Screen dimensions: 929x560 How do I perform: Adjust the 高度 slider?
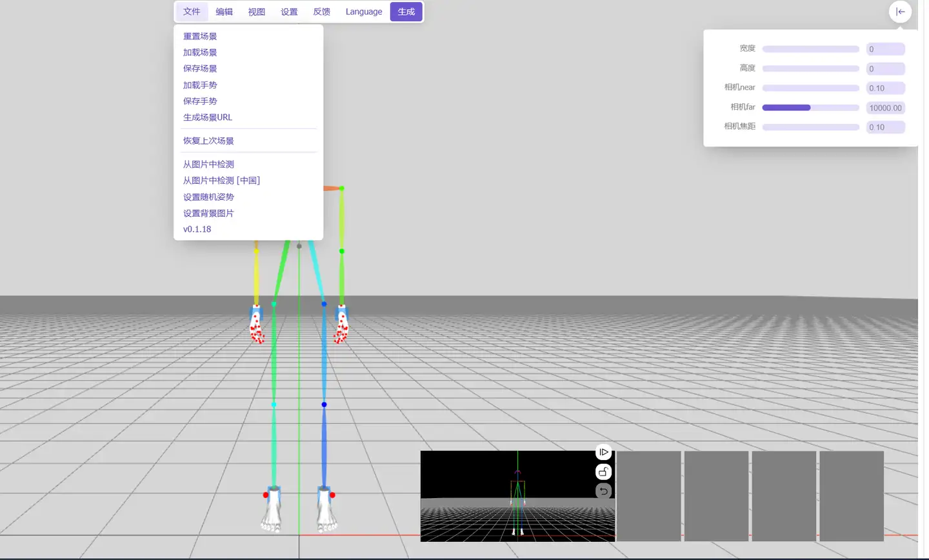point(811,68)
